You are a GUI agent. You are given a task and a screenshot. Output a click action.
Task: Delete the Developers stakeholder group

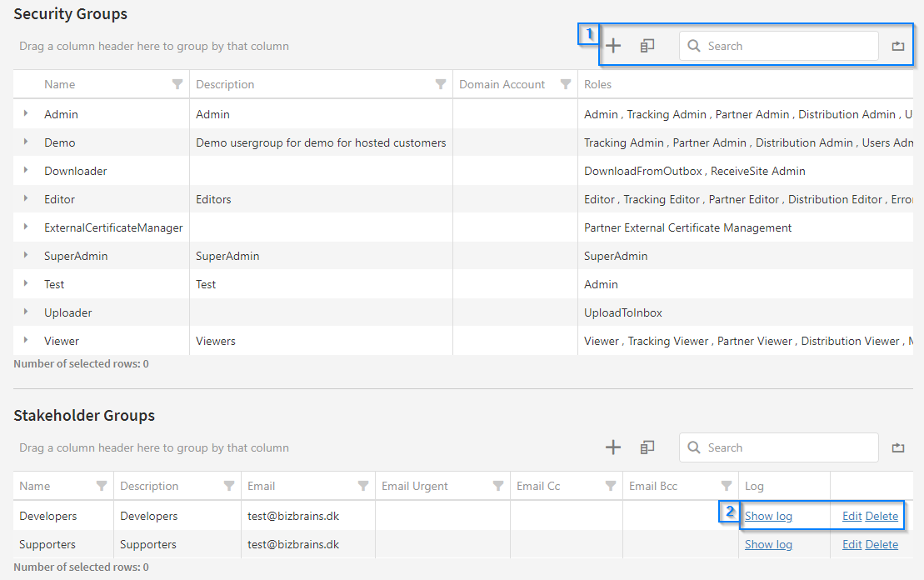click(x=882, y=516)
